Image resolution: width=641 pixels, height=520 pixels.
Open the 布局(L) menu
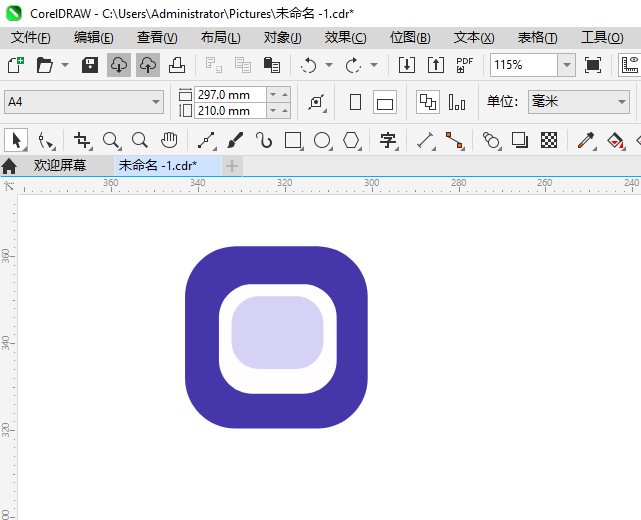point(221,38)
